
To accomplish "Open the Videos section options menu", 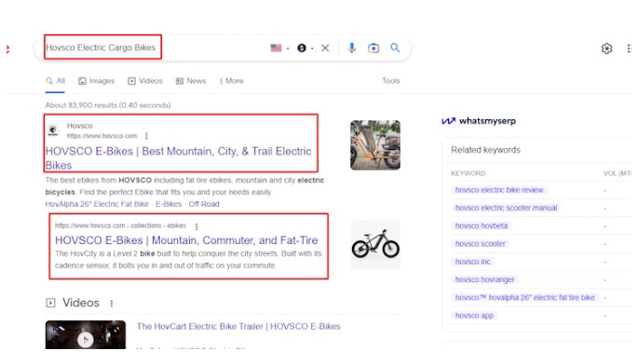I will click(112, 303).
